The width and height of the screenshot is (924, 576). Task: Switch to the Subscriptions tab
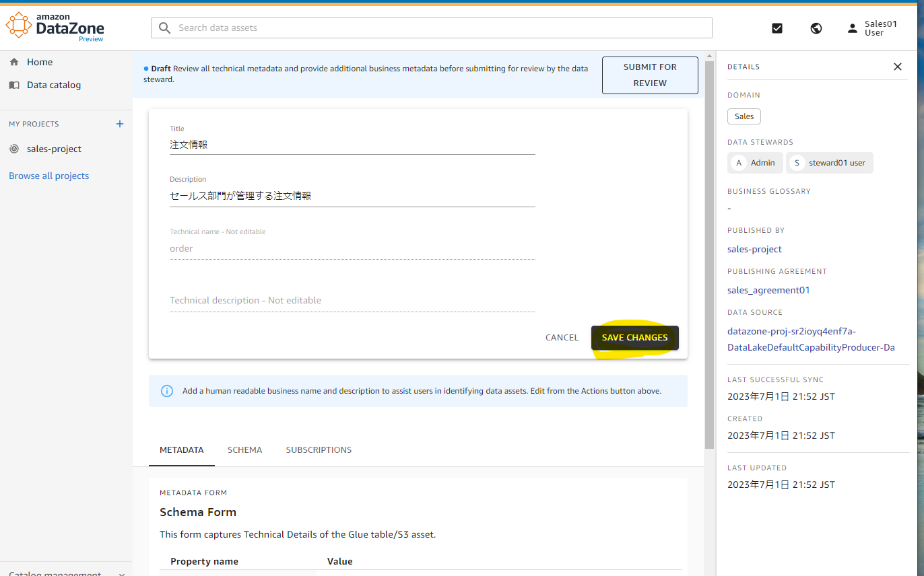pos(319,449)
